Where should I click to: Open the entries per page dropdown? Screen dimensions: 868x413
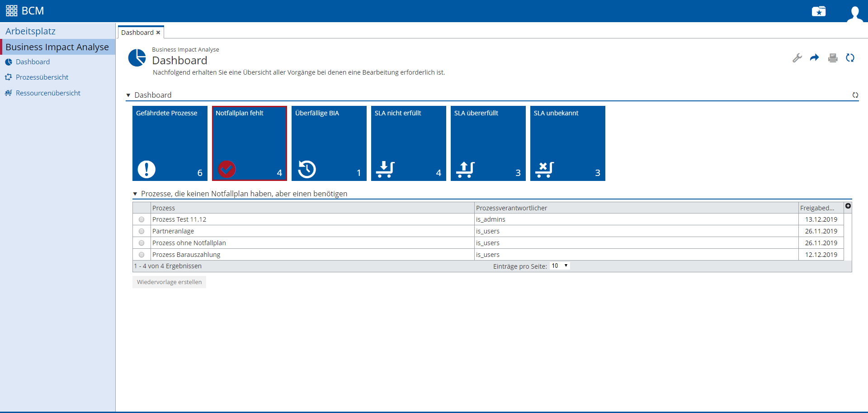tap(560, 266)
